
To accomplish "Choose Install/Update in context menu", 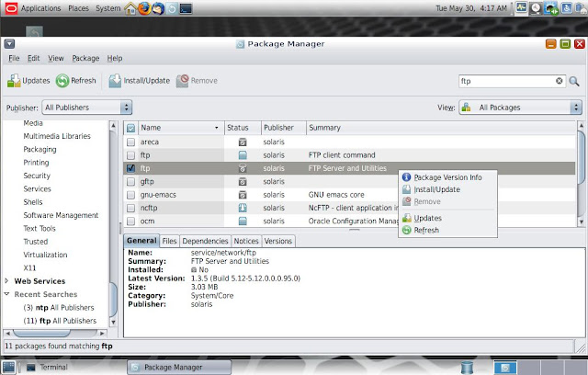I will tap(447, 189).
